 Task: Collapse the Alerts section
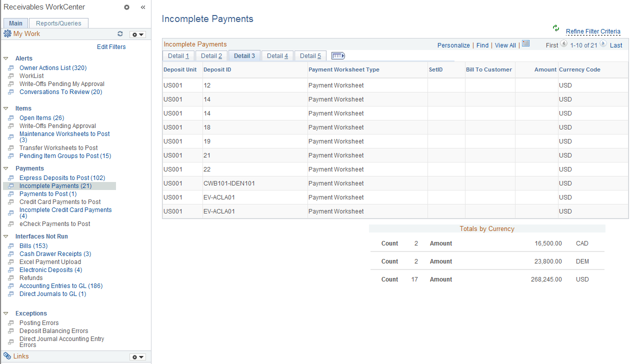pyautogui.click(x=5, y=58)
